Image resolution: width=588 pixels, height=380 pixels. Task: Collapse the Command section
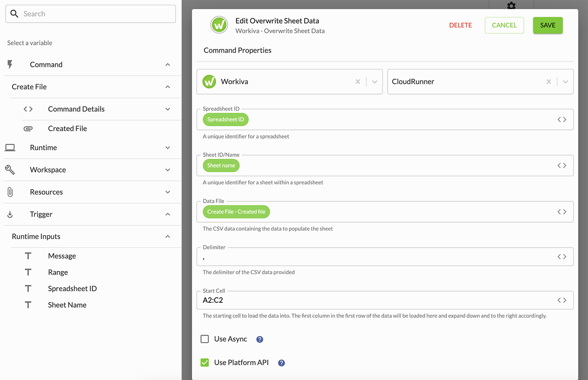click(x=168, y=64)
